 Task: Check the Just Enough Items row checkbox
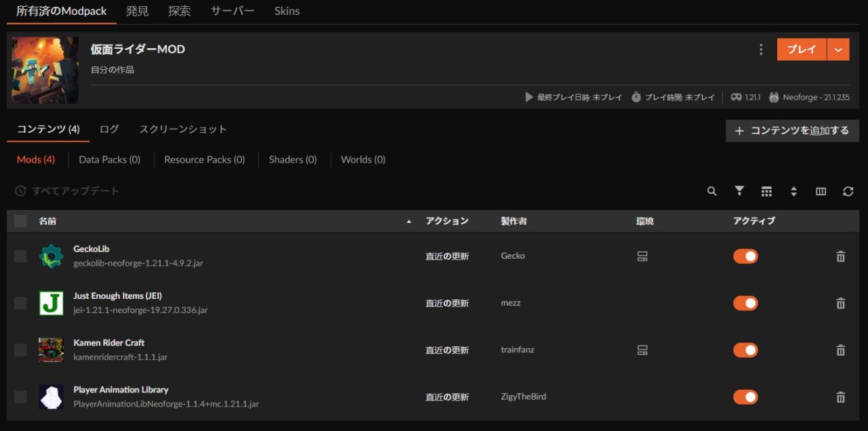click(x=20, y=303)
